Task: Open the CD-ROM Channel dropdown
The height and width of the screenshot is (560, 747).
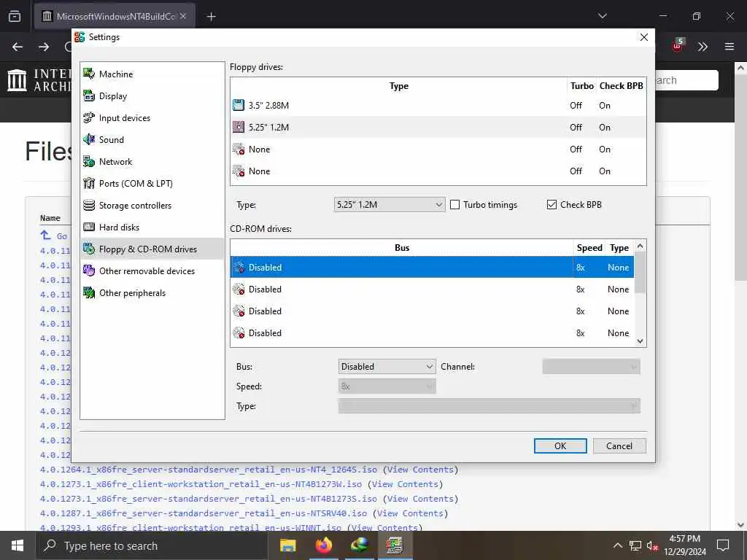Action: 591,367
